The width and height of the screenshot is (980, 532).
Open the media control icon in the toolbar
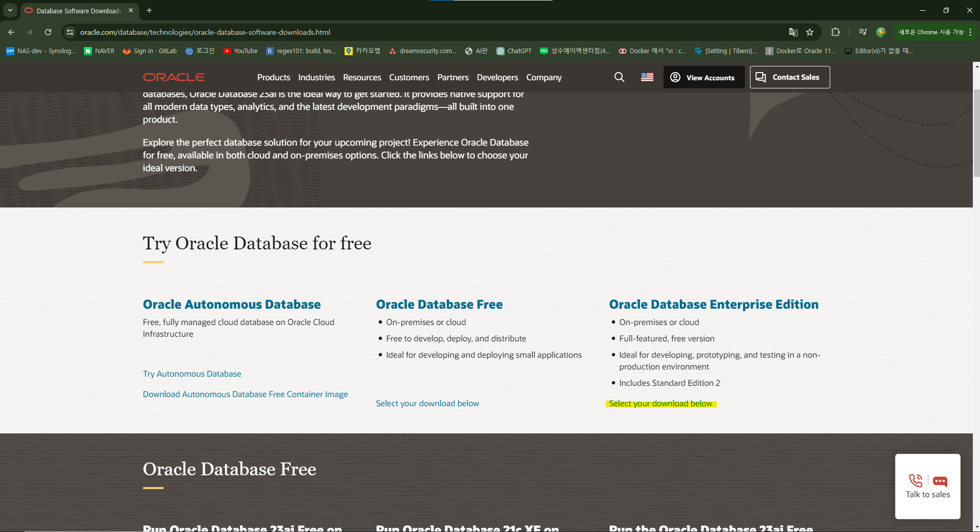863,32
